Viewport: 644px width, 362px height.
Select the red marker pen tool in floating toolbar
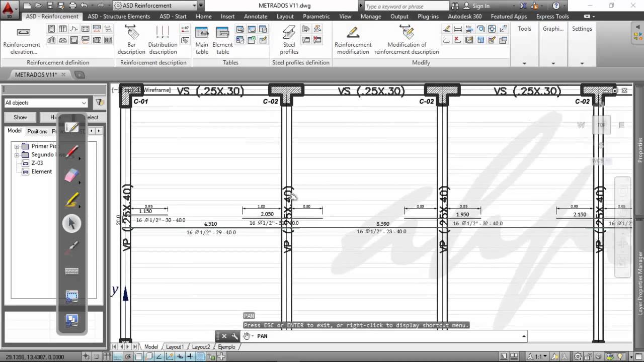coord(72,151)
